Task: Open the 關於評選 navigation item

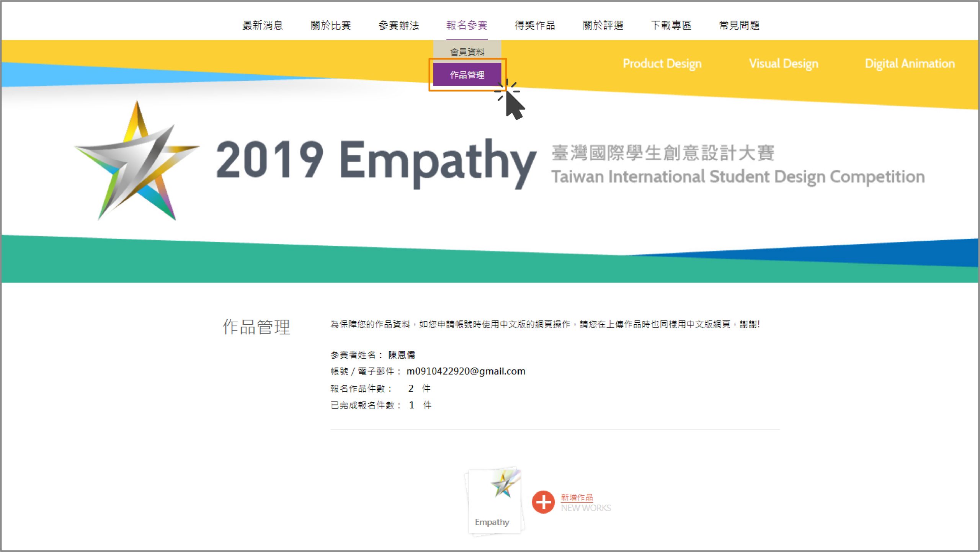Action: (603, 26)
